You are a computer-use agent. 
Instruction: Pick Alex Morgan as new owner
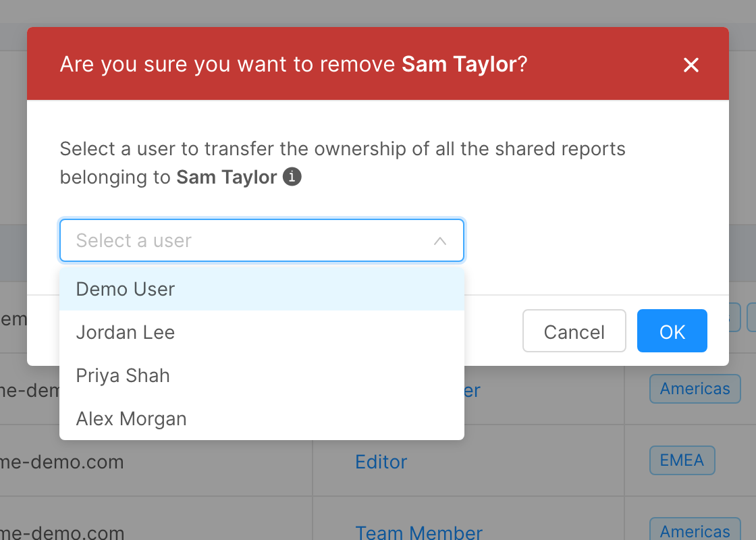pyautogui.click(x=262, y=418)
